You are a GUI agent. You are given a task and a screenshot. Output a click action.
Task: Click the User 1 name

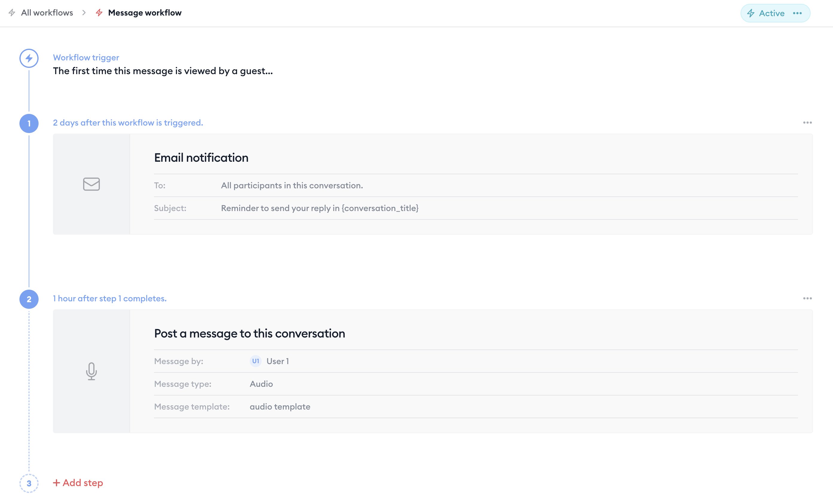277,361
